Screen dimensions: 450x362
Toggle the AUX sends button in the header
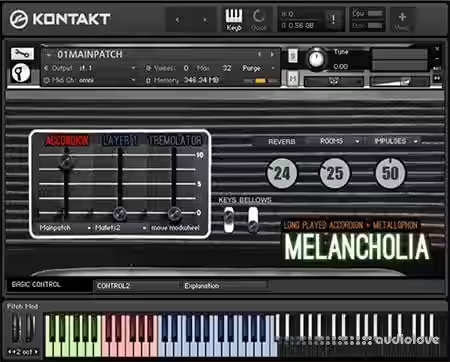437,68
